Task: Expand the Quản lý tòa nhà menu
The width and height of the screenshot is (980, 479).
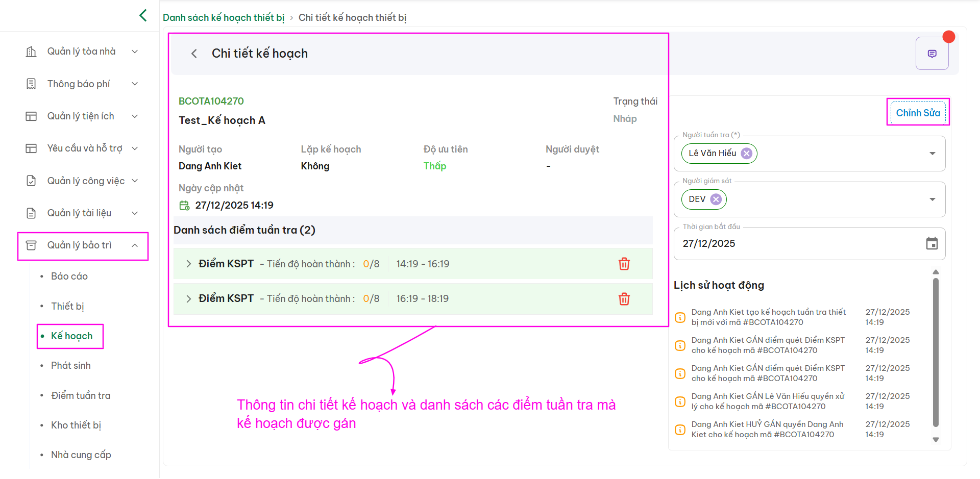Action: point(135,52)
